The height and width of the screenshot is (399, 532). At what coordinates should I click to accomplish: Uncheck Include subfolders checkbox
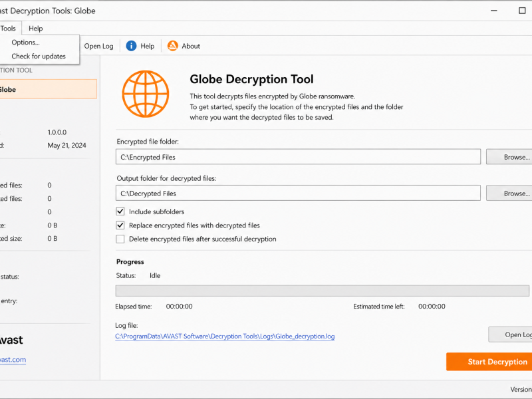coord(120,211)
